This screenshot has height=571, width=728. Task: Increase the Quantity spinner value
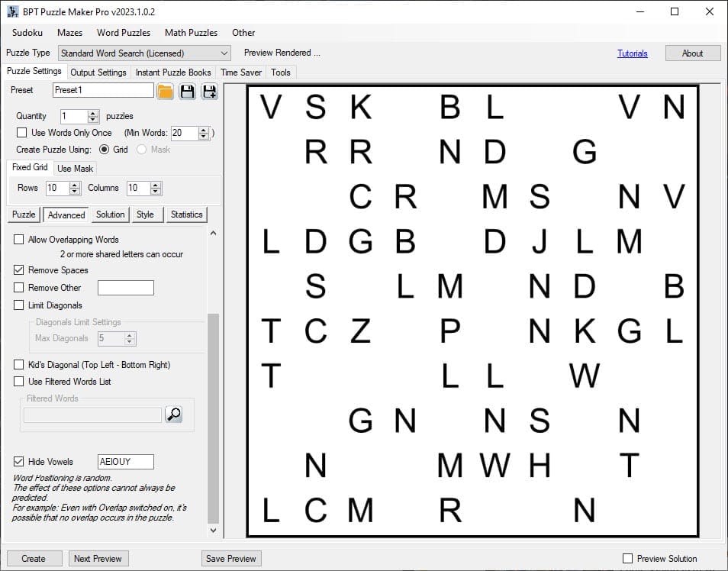[x=93, y=113]
